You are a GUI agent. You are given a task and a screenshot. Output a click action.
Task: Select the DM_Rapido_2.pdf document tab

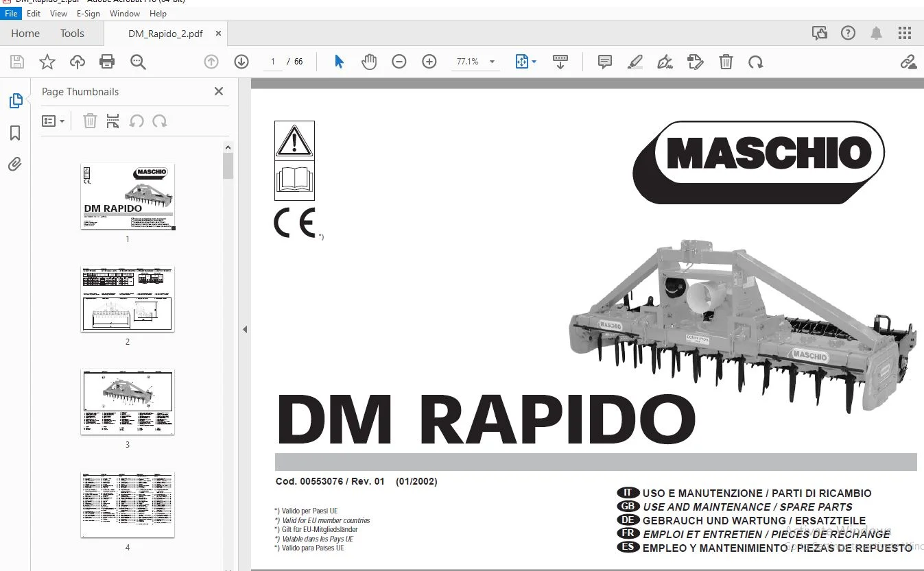pyautogui.click(x=165, y=33)
